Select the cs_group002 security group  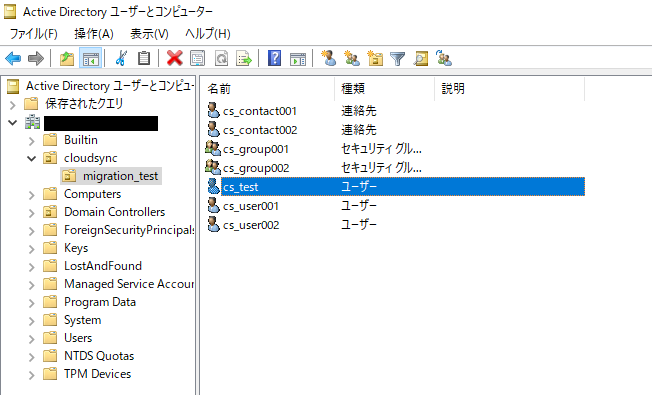pos(256,168)
